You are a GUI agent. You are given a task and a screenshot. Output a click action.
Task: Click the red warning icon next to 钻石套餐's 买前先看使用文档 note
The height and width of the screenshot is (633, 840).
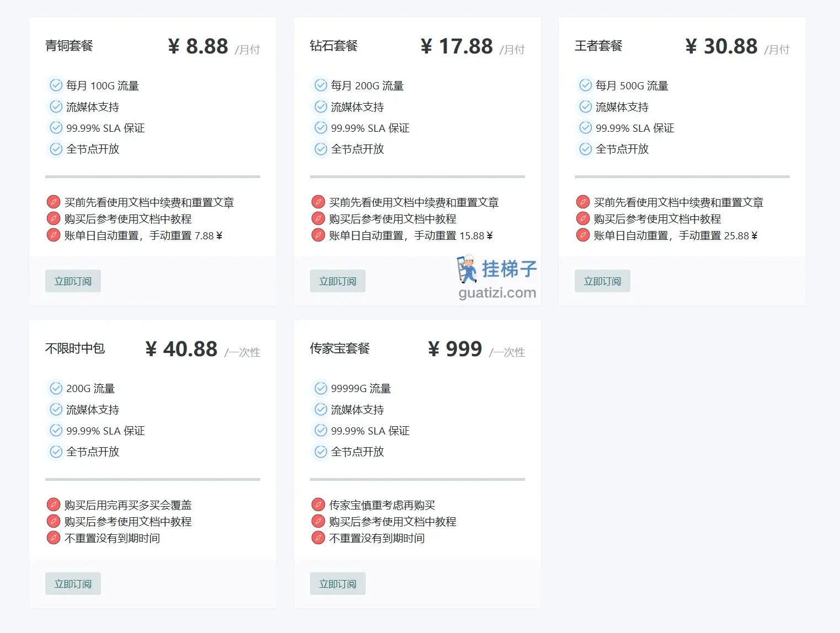(x=318, y=201)
